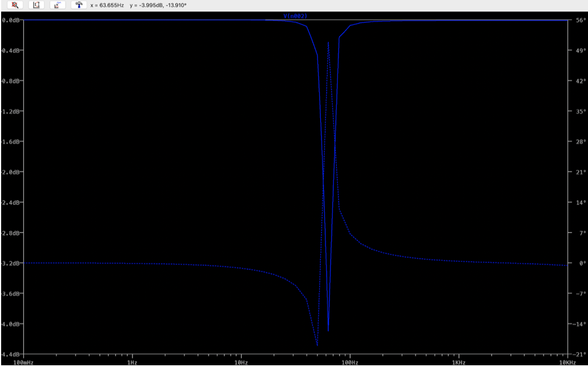This screenshot has width=588, height=367.
Task: Click the 21° phase axis label
Action: (x=581, y=171)
